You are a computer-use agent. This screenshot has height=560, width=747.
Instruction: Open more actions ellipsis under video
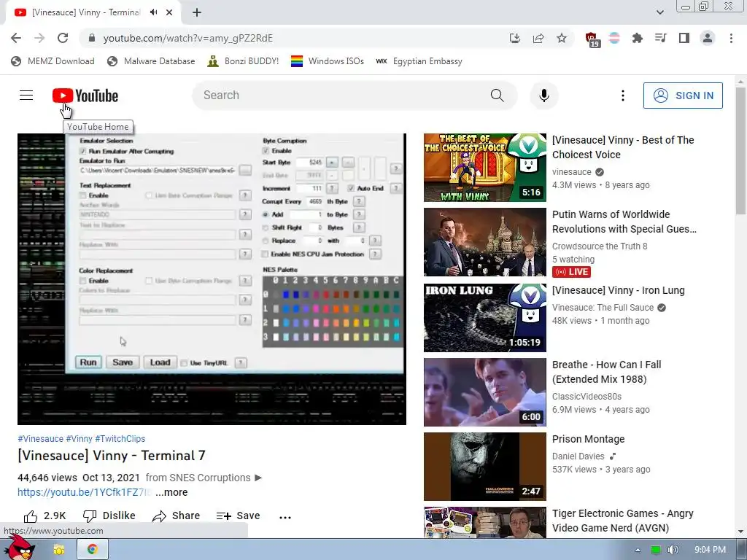(x=285, y=517)
